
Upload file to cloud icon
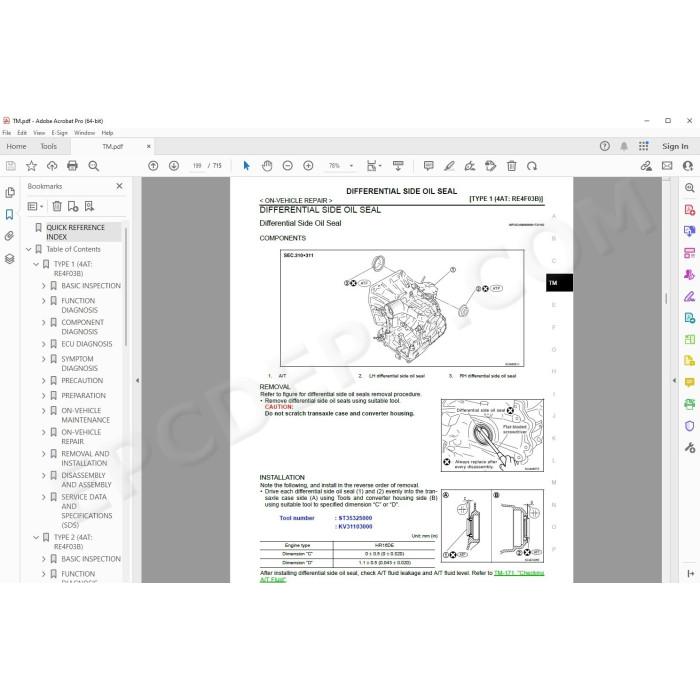[x=52, y=166]
